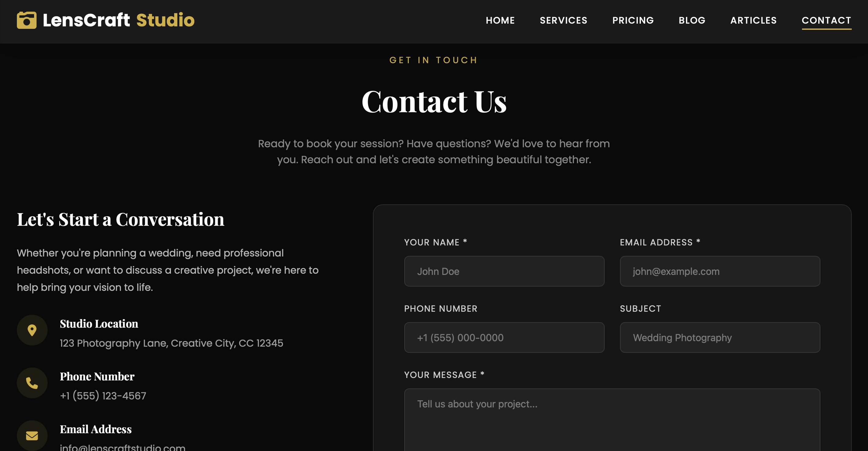Focus the Your Name input field
The width and height of the screenshot is (868, 451).
(x=504, y=271)
